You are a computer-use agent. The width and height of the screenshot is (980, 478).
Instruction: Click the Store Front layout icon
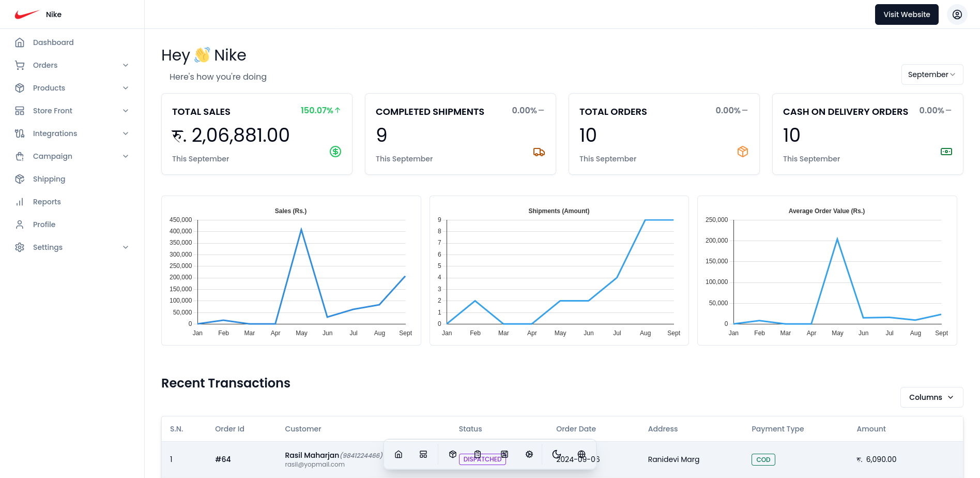click(20, 111)
